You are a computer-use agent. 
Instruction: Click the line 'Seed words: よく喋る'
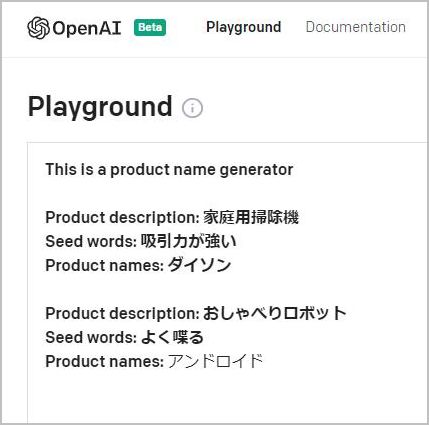pos(124,337)
